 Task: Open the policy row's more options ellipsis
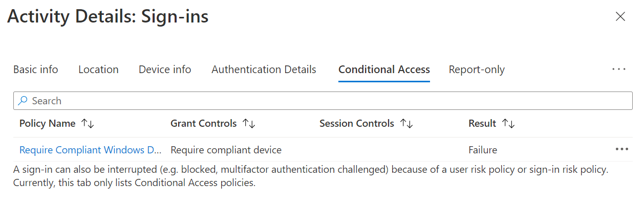click(x=621, y=149)
